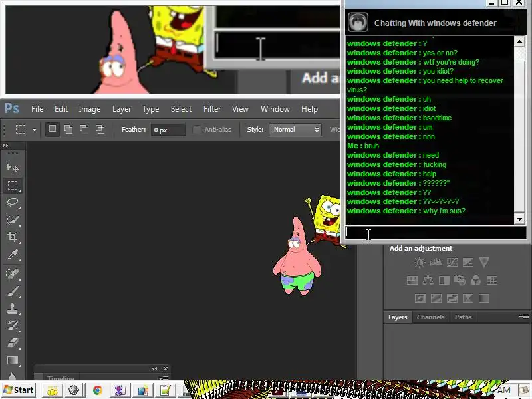This screenshot has height=399, width=532.
Task: Open the Layer menu
Action: (x=122, y=109)
